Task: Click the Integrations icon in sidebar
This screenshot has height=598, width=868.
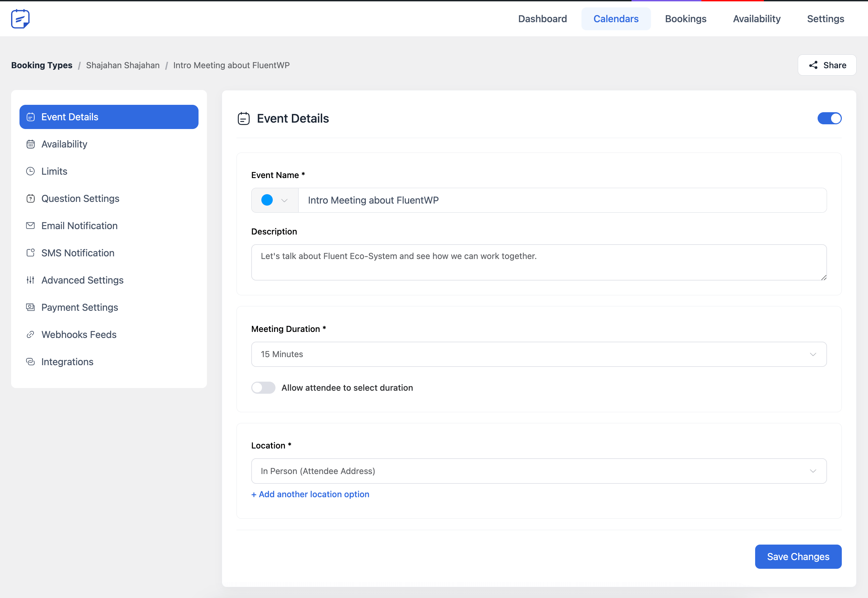Action: 30,362
